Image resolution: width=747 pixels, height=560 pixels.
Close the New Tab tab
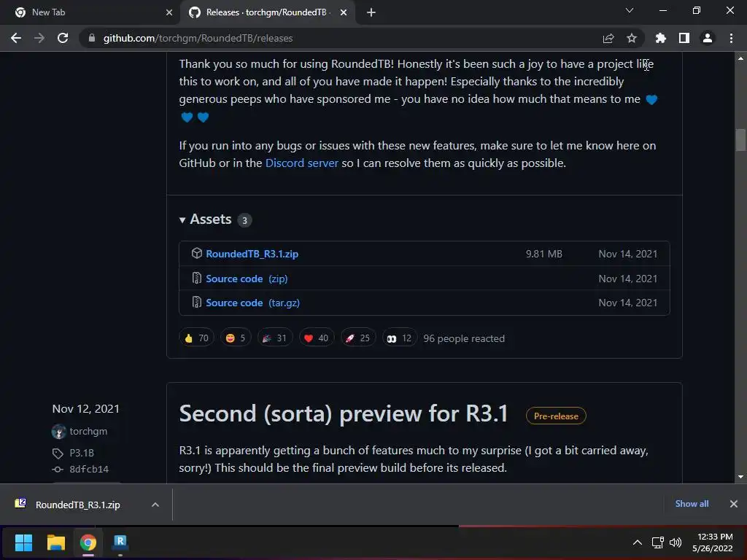[169, 12]
